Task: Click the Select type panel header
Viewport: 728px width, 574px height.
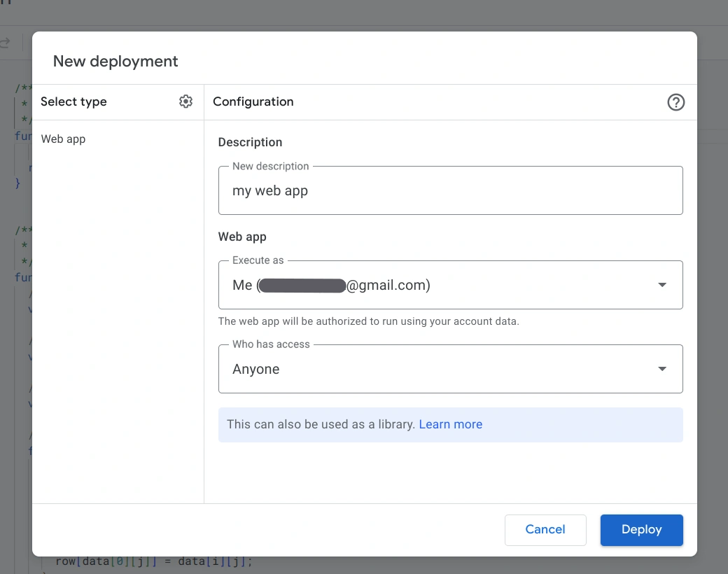Action: [x=73, y=101]
